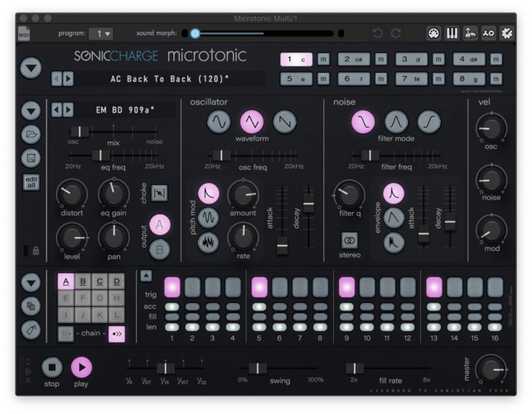The image size is (532, 414).
Task: Go to next drum patch after EM BD 909a
Action: coord(68,110)
